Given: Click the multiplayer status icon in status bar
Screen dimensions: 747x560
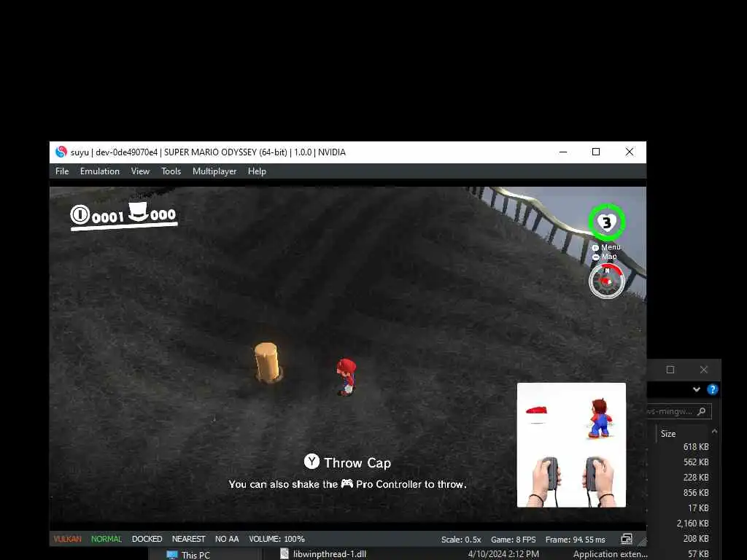Looking at the screenshot, I should pos(627,539).
